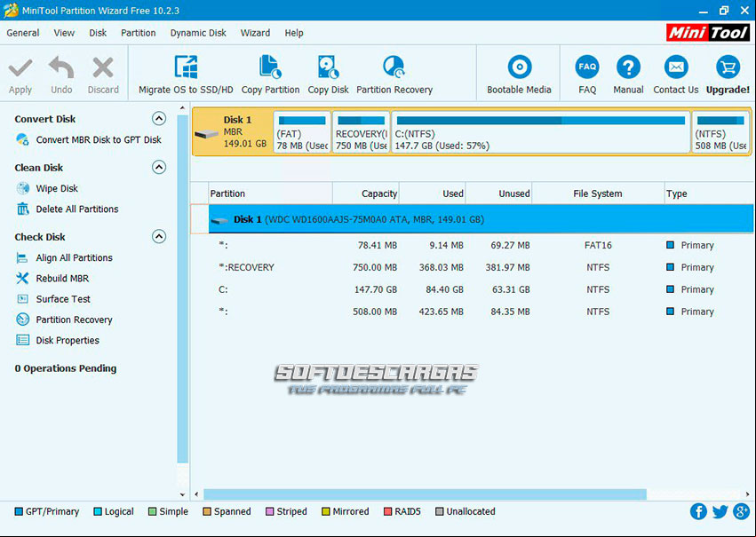Viewport: 756px width, 537px height.
Task: Click the MiniTool logo
Action: [708, 33]
